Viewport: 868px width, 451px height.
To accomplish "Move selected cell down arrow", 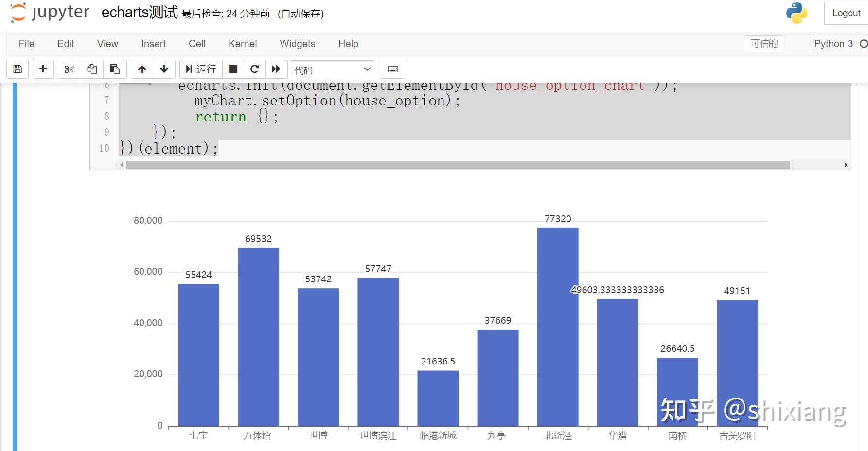I will (x=164, y=69).
